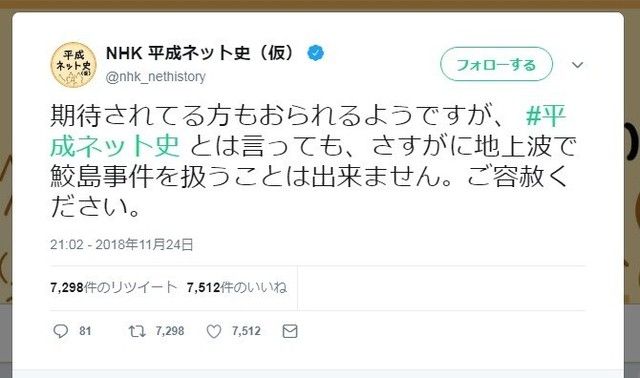View the 7,298件のリツイート list
The height and width of the screenshot is (378, 640).
pos(113,288)
